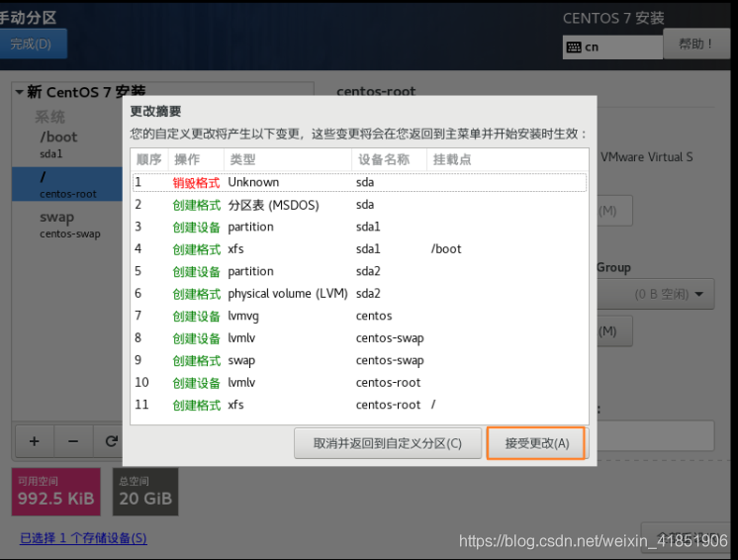Select row 7 lvmvg centos

[x=359, y=316]
